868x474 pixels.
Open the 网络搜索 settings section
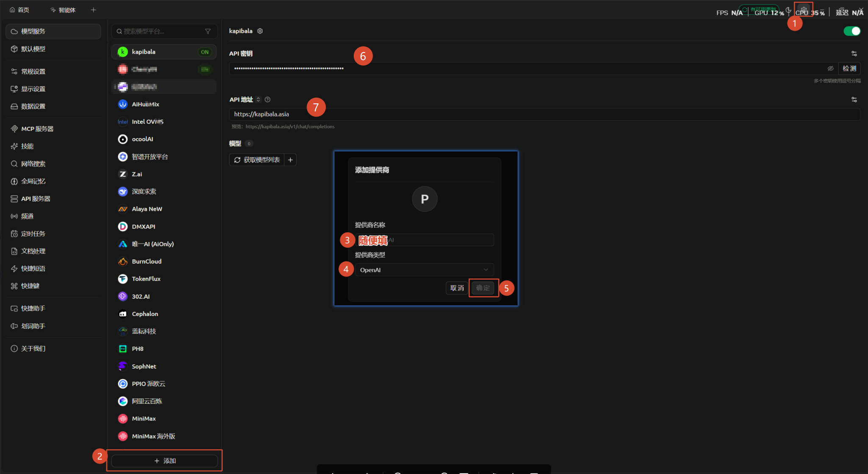(x=53, y=164)
